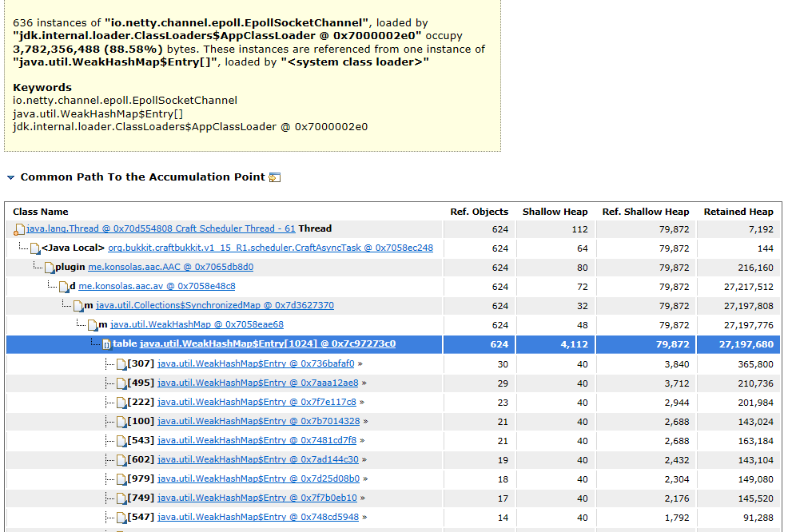Click the object icon of entry [100]

pos(121,422)
